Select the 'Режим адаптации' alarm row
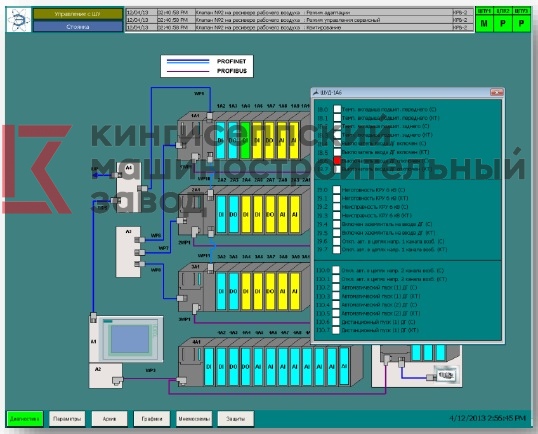The height and width of the screenshot is (434, 538). [299, 12]
